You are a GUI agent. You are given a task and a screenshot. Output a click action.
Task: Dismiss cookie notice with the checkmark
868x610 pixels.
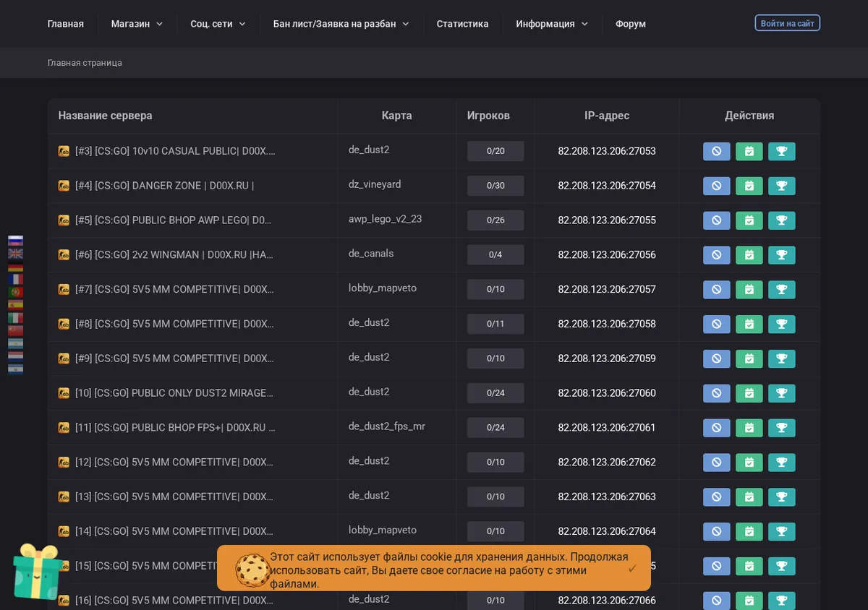632,568
